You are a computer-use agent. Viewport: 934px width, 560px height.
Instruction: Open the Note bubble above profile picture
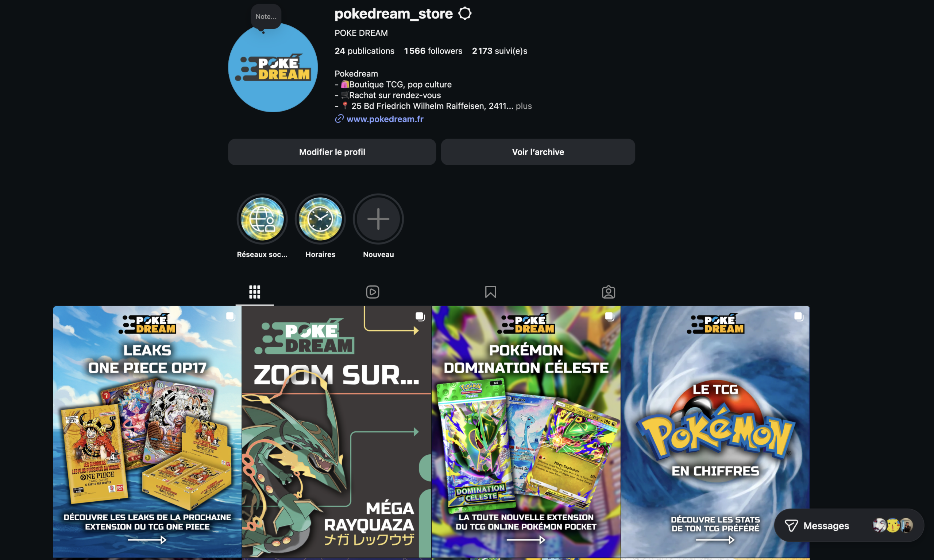266,17
